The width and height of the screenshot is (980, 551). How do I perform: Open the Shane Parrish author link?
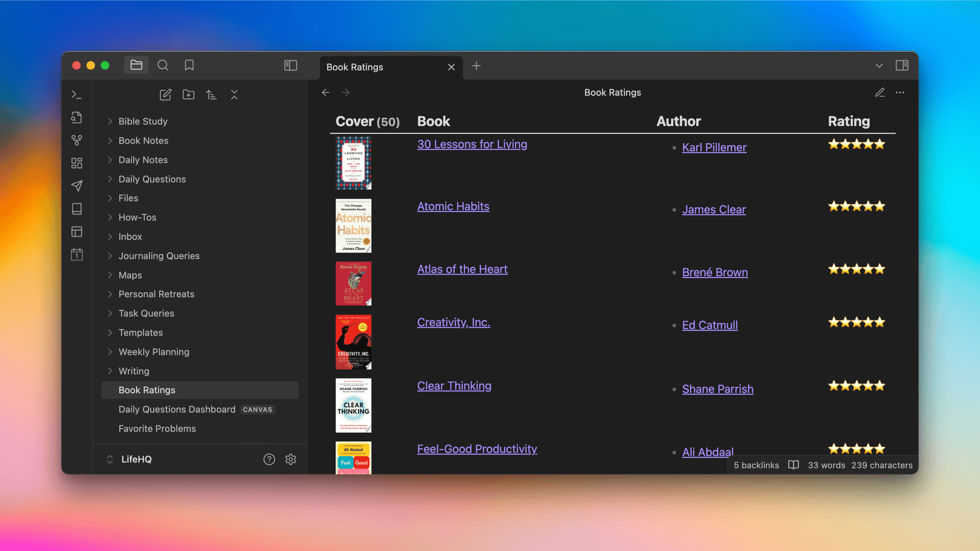click(x=718, y=389)
